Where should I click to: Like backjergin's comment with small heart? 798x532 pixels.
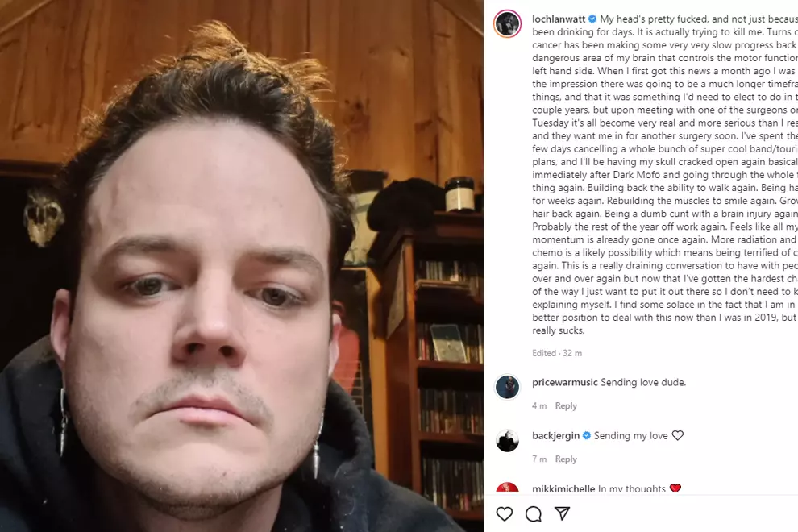677,435
